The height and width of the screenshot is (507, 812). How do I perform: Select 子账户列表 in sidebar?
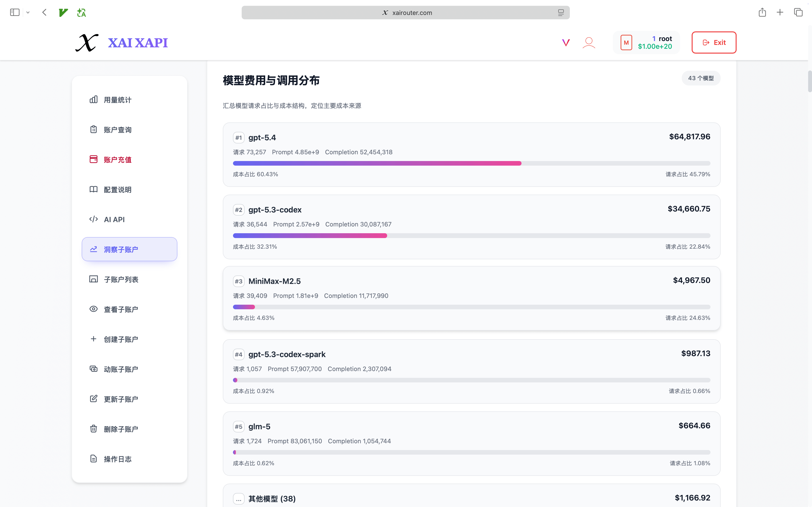coord(121,279)
